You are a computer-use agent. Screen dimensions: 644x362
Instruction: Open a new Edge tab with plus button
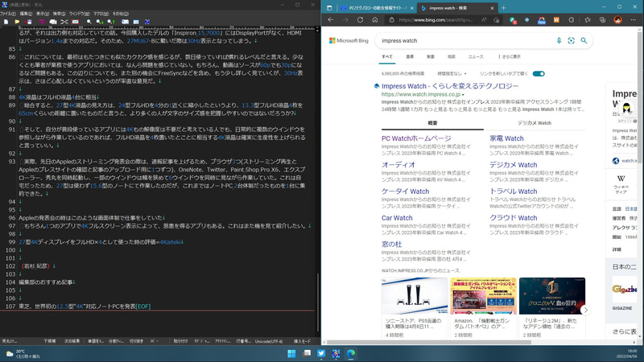coord(504,8)
